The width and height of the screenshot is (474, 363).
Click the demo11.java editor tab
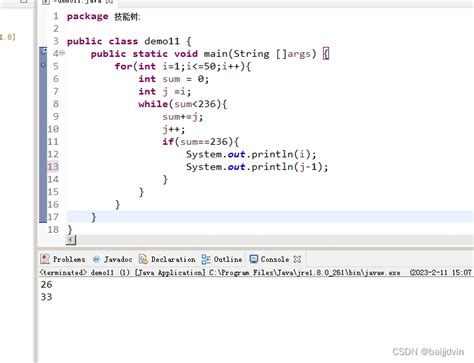pyautogui.click(x=79, y=2)
